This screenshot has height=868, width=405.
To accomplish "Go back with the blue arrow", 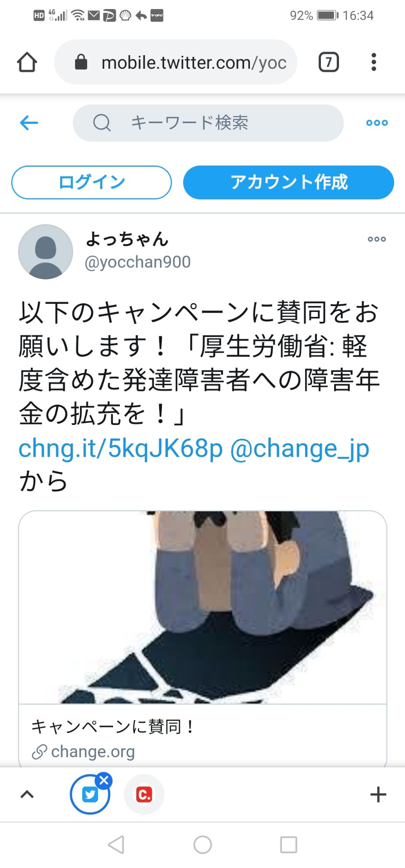I will point(29,123).
